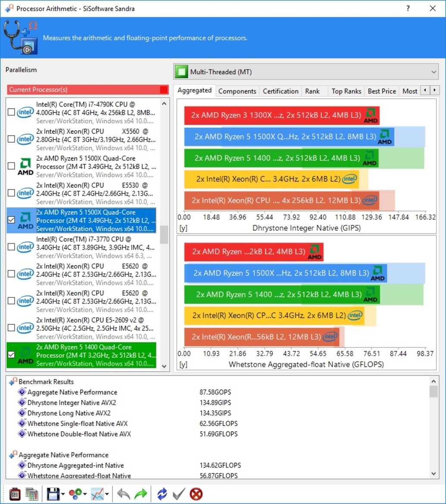Click the results pane scrollbar thumb

[x=434, y=391]
